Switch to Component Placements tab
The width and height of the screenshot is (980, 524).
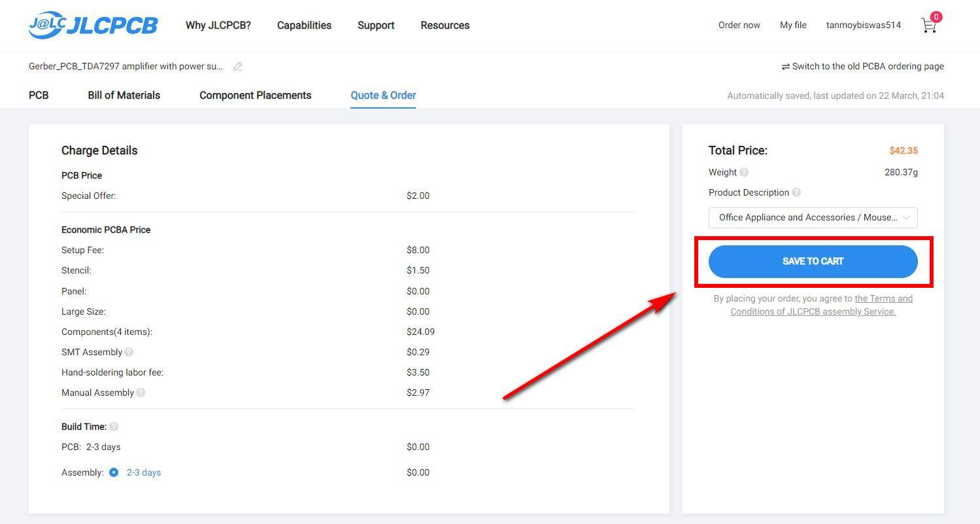pos(256,95)
